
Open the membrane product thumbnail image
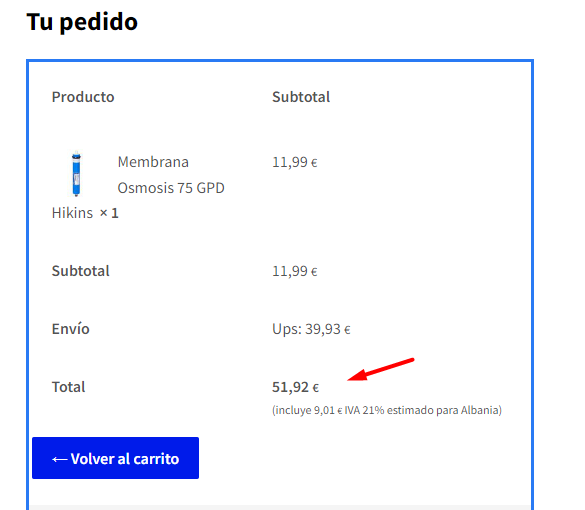coord(76,173)
